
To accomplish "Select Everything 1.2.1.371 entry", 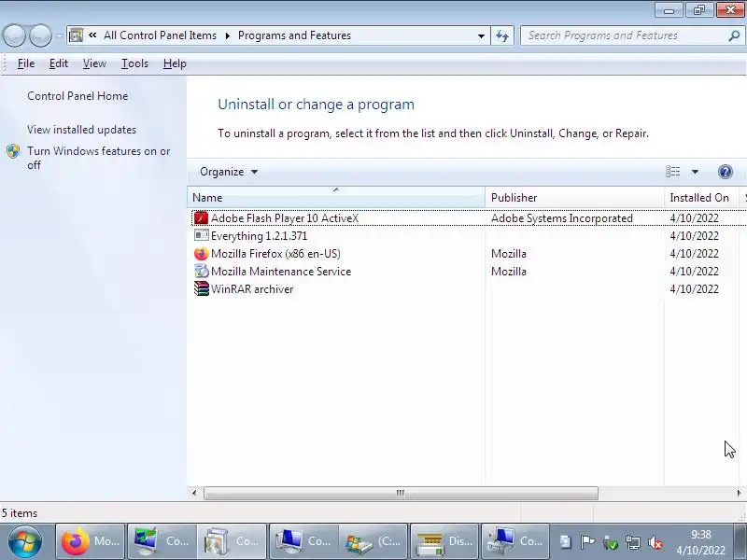I will (260, 236).
